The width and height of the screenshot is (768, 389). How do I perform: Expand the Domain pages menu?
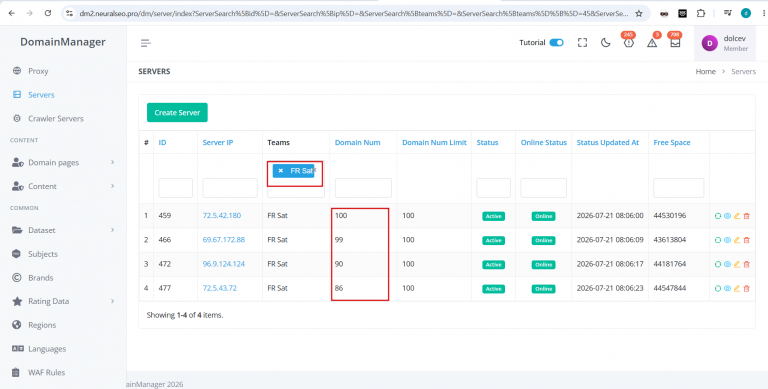(63, 163)
